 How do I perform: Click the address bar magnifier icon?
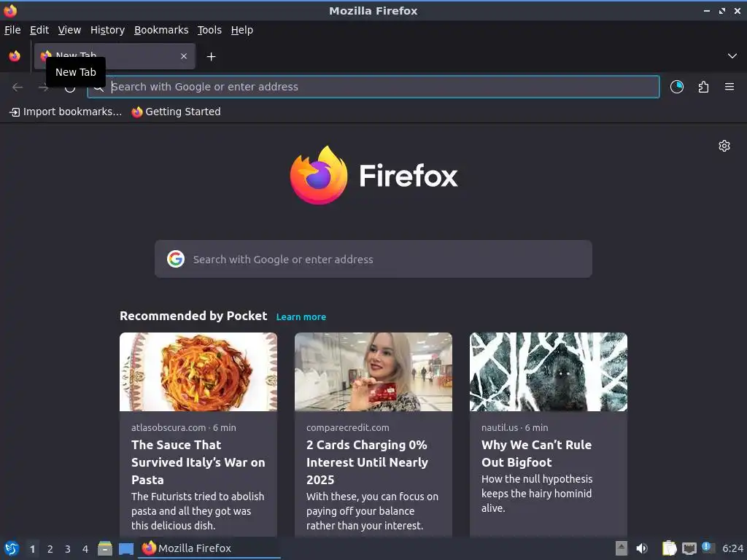pos(98,87)
